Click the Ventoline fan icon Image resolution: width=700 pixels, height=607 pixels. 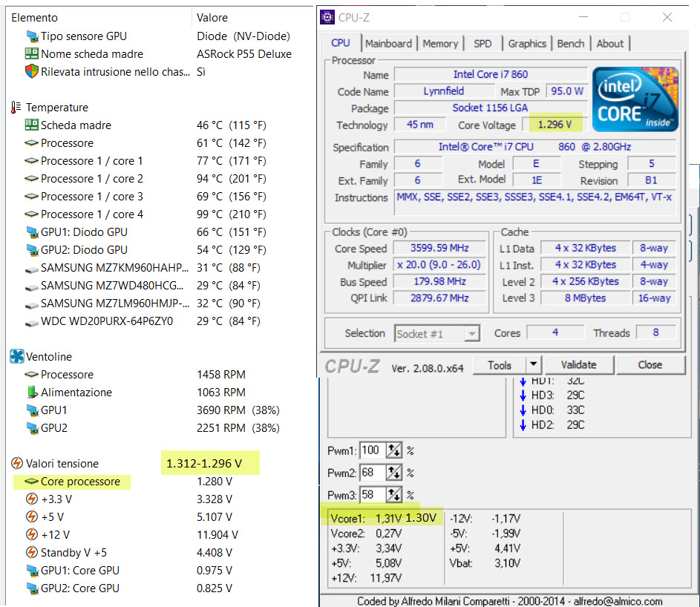16,356
